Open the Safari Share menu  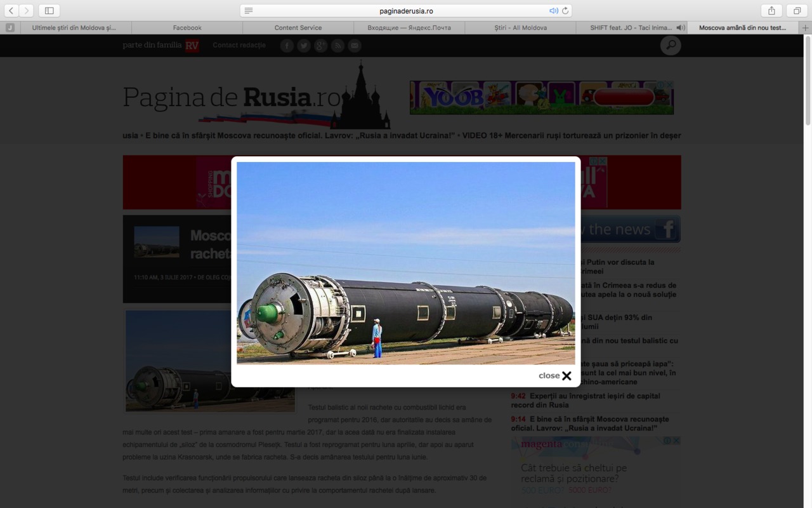pos(771,10)
